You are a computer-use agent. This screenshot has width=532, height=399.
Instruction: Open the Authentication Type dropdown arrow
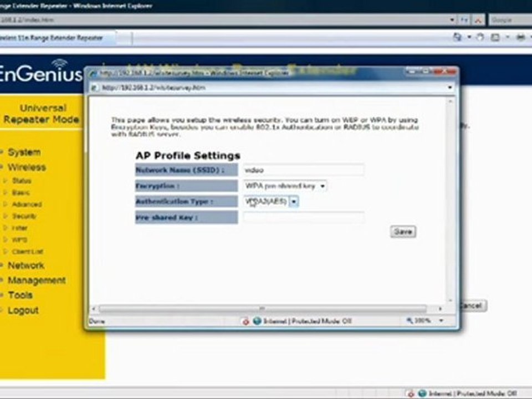pos(294,202)
